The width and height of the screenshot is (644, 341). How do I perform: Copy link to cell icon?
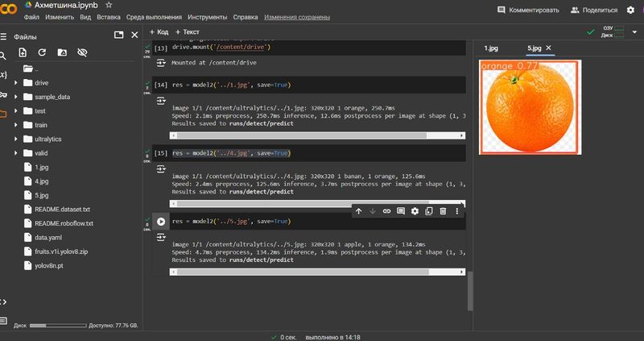[386, 211]
